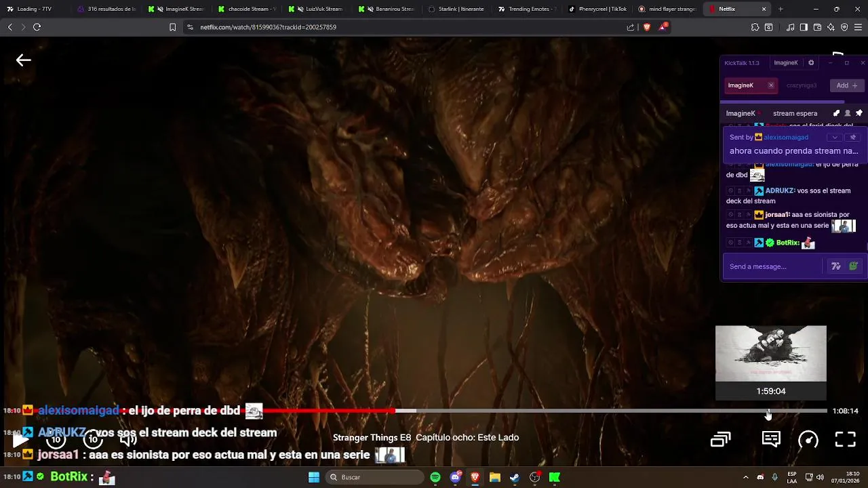
Task: Open new browser tab plus button
Action: point(781,9)
